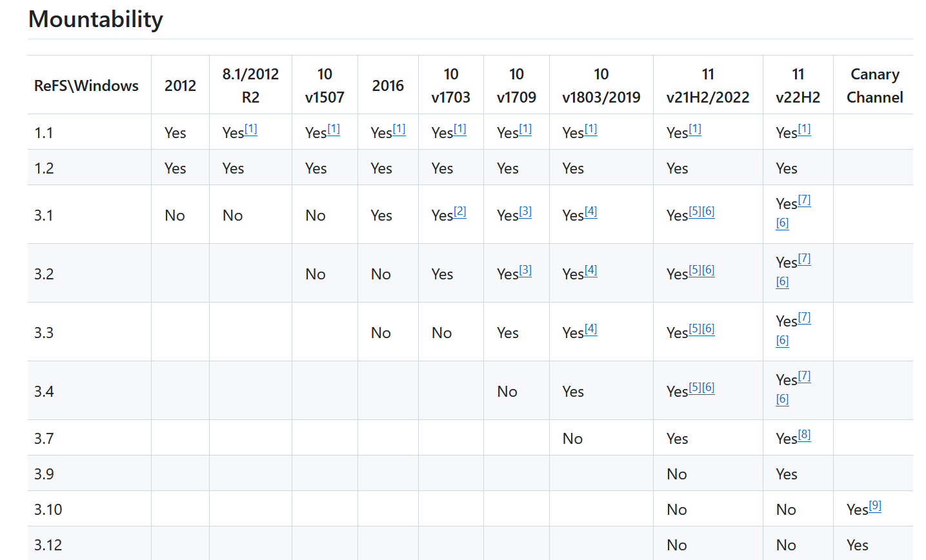Click the 10 v1803/2019 column header
Viewport: 926px width, 560px height.
(601, 85)
